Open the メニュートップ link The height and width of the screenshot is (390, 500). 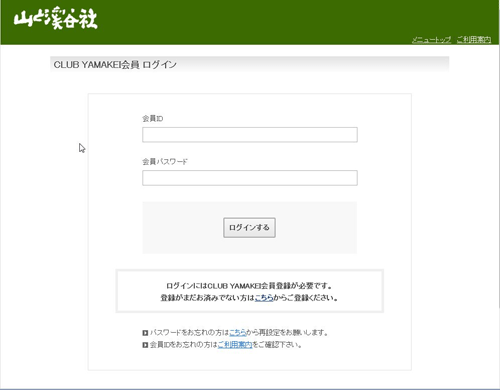(x=431, y=40)
